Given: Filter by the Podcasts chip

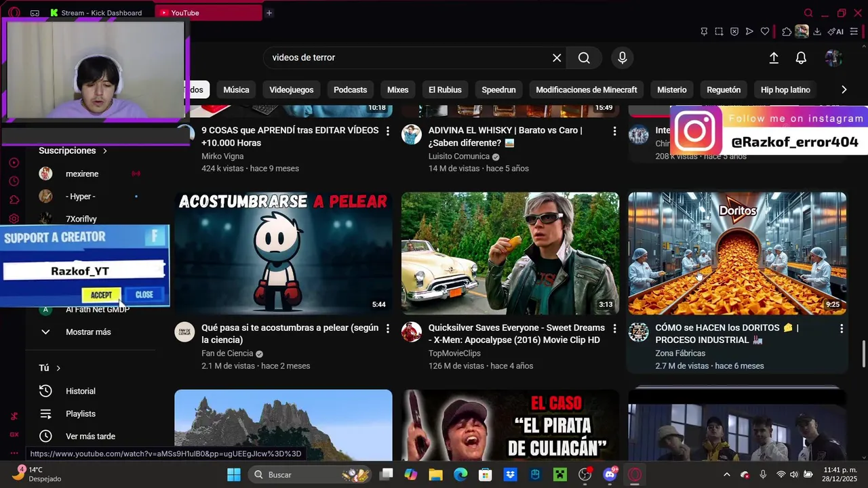Looking at the screenshot, I should coord(350,89).
